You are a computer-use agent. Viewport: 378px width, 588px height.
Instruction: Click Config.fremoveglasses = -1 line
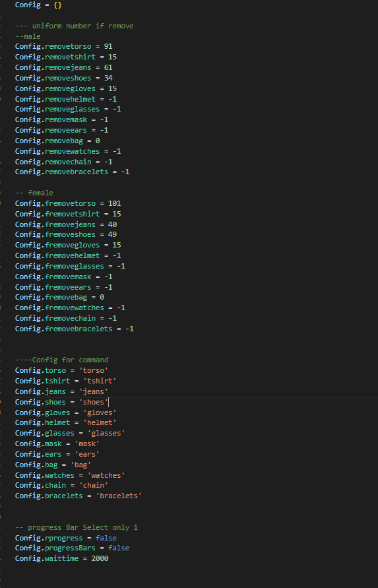70,266
